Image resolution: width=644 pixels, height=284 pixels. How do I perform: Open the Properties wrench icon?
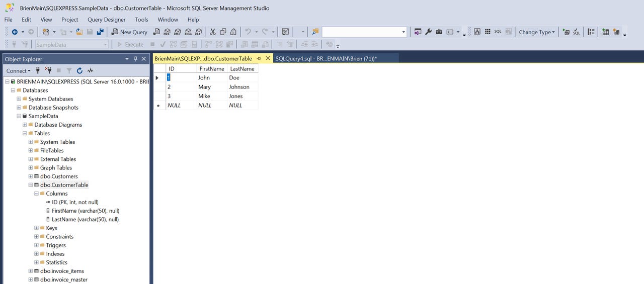(429, 32)
